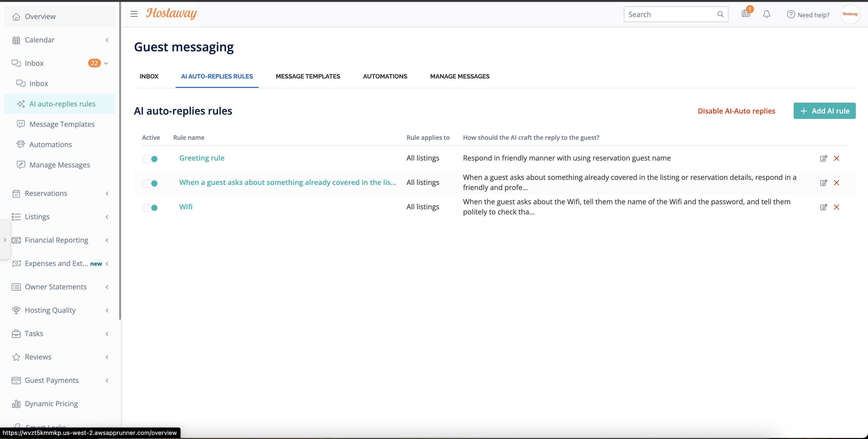Click the Listings icon in sidebar
This screenshot has height=439, width=868.
(x=16, y=217)
